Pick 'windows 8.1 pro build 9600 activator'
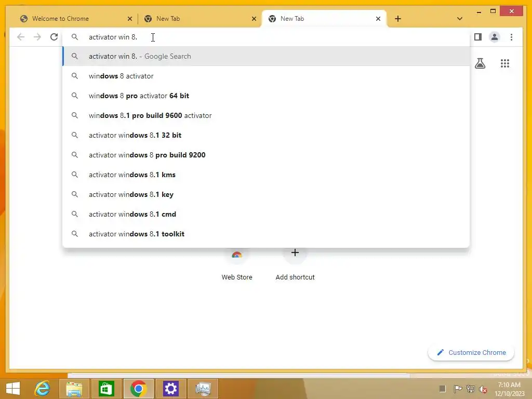532x399 pixels. point(266,115)
